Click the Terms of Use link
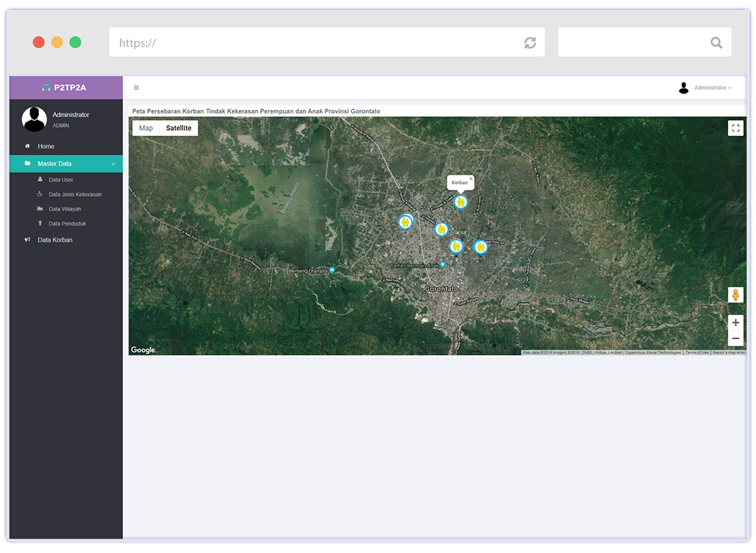This screenshot has height=553, width=756. tap(696, 353)
